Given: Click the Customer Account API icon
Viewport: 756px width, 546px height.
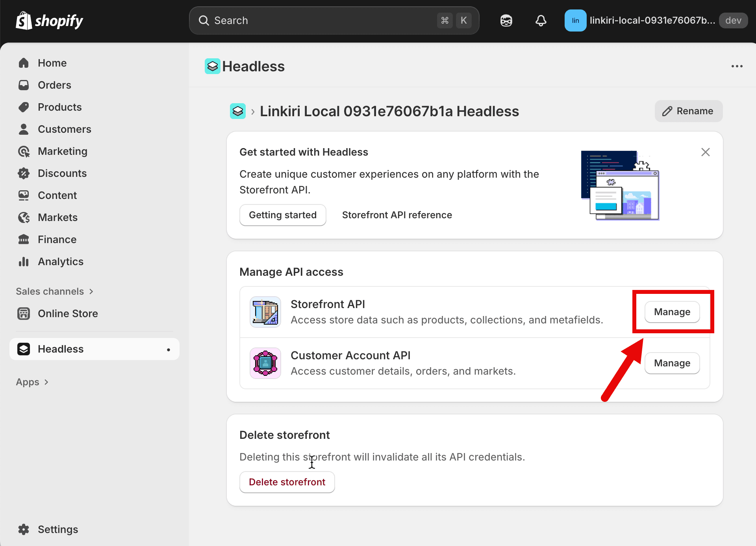Looking at the screenshot, I should (x=265, y=363).
